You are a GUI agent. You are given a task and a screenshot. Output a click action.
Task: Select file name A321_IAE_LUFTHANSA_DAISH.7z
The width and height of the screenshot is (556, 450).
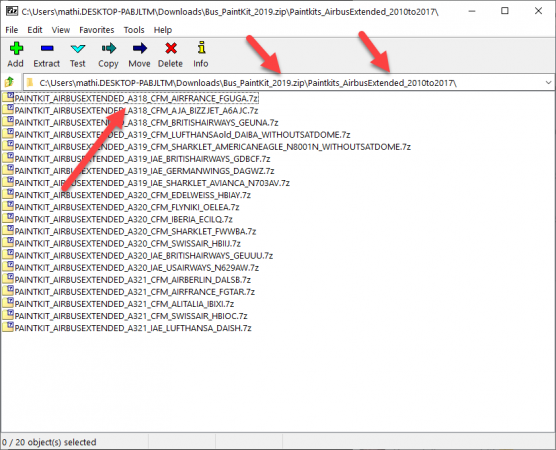coord(133,328)
